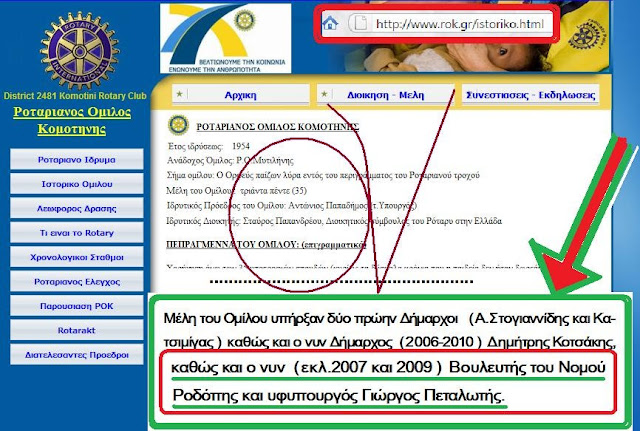Click the line Ανάδοχος Όμιλος: Ρ.Ο. Μυτιλήνης
The image size is (640, 431).
click(x=230, y=161)
